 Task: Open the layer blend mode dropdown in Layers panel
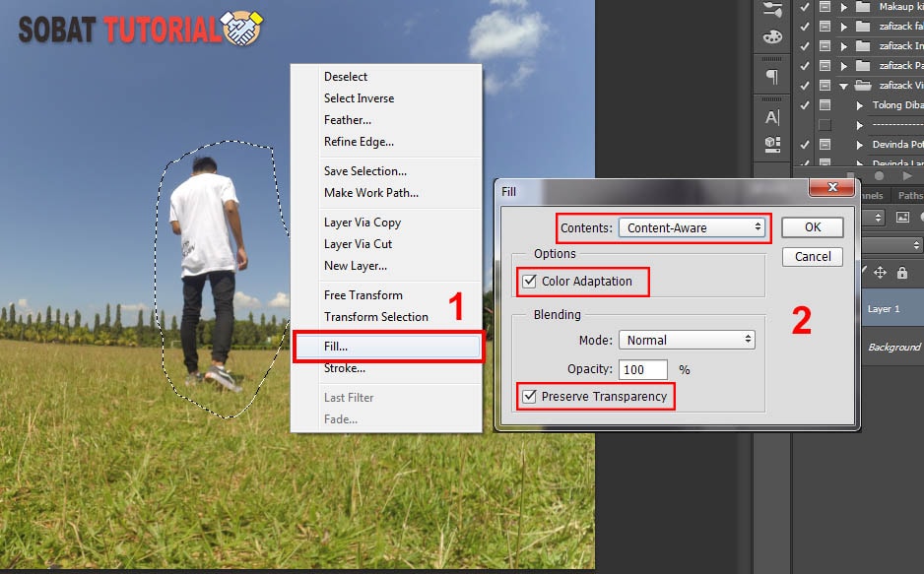click(892, 244)
